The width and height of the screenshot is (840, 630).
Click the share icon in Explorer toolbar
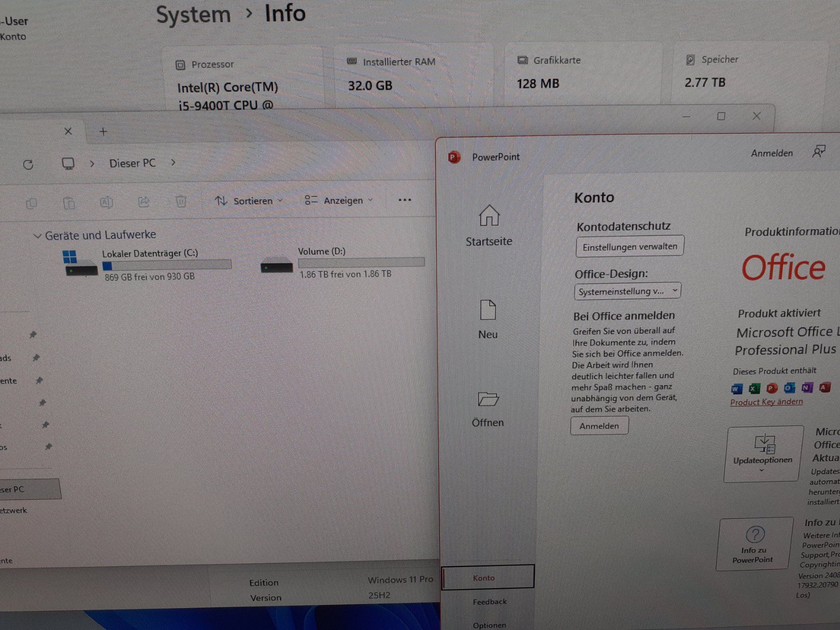coord(144,202)
